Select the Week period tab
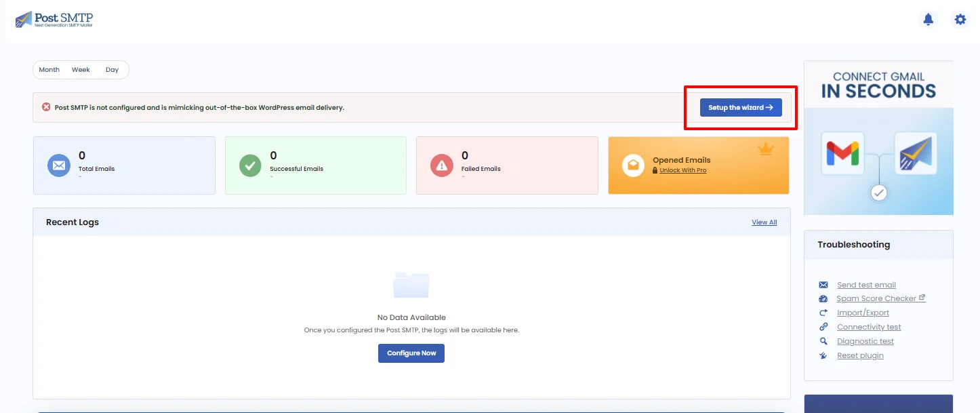The image size is (980, 413). (x=81, y=70)
